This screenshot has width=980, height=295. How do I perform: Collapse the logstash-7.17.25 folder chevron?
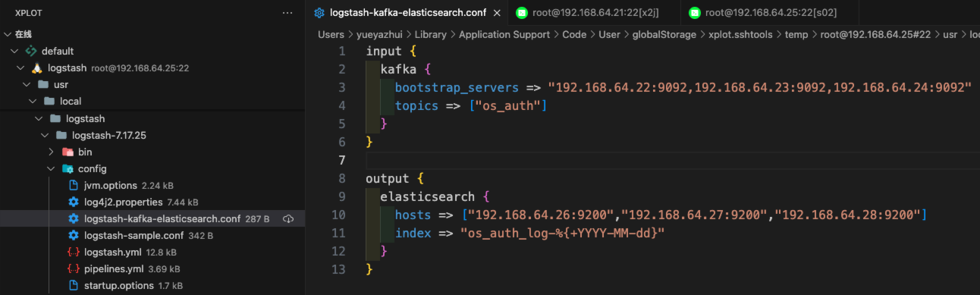[x=44, y=135]
